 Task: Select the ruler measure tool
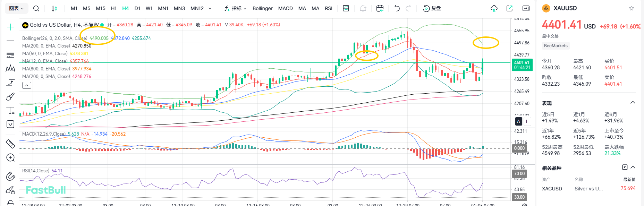[10, 143]
